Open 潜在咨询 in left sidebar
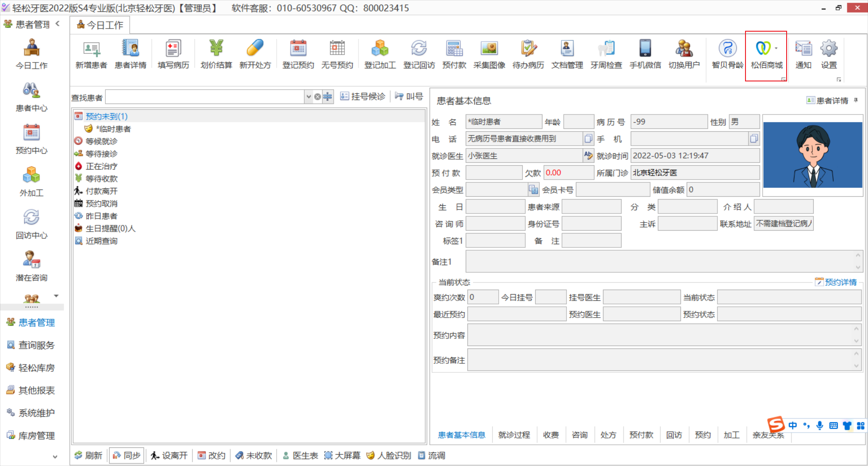Image resolution: width=868 pixels, height=466 pixels. point(32,266)
